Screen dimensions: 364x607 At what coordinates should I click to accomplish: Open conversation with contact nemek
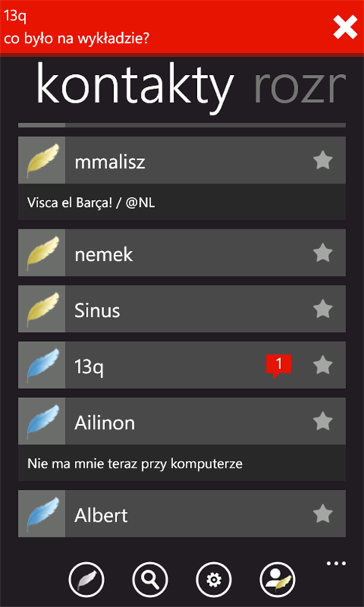pos(182,253)
